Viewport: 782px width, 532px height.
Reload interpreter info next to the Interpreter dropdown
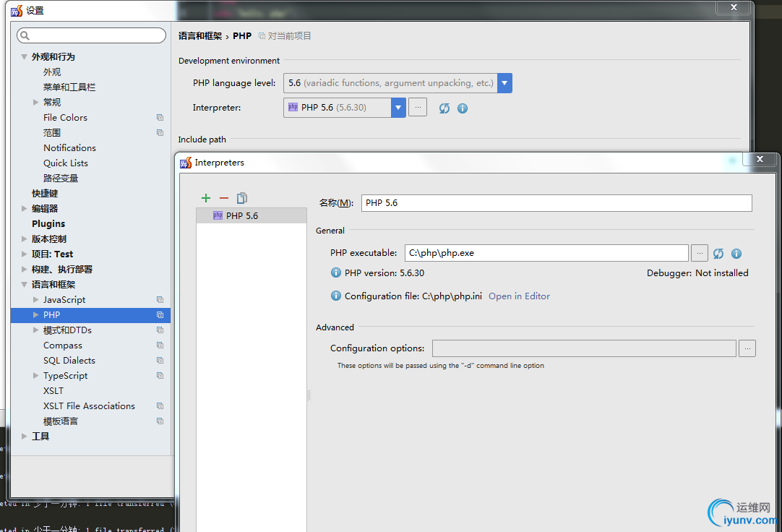(444, 108)
